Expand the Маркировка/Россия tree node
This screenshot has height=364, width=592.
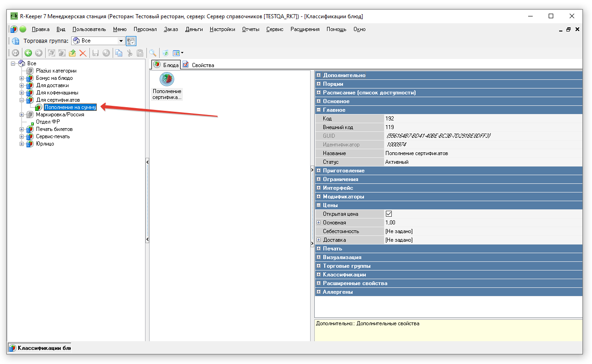pyautogui.click(x=21, y=114)
